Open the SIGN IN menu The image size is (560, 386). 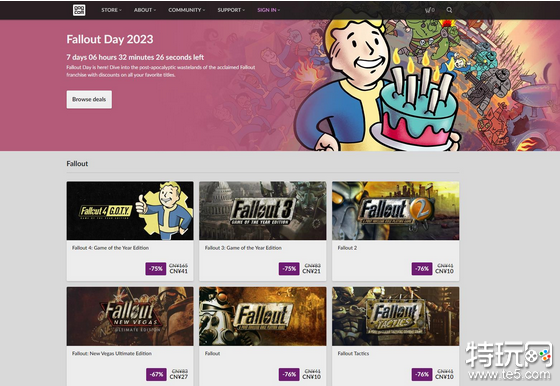269,10
